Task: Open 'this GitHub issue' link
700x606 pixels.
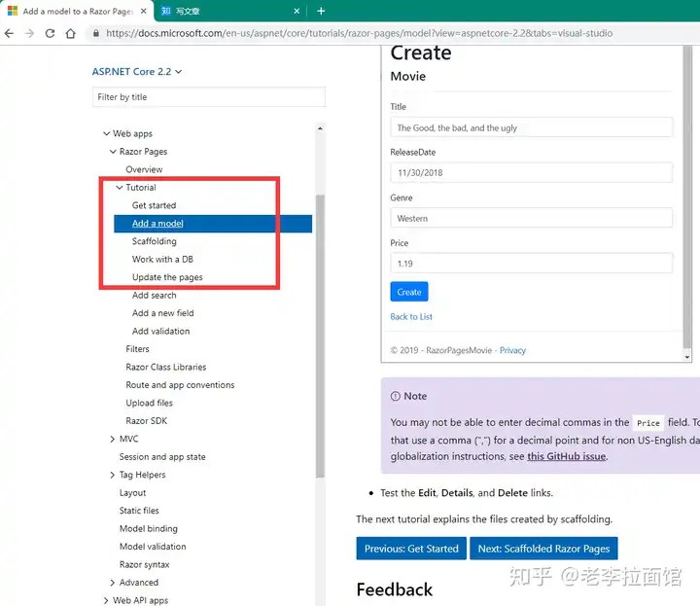Action: (x=566, y=456)
